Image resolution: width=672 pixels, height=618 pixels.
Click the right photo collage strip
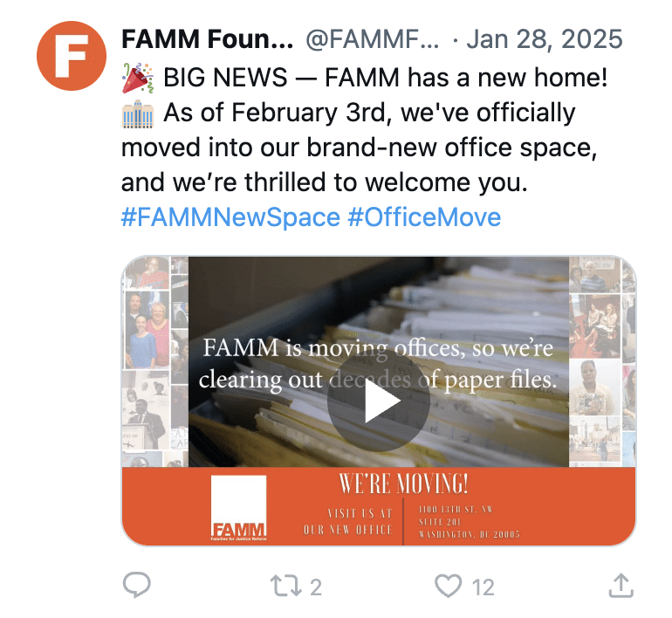point(601,361)
